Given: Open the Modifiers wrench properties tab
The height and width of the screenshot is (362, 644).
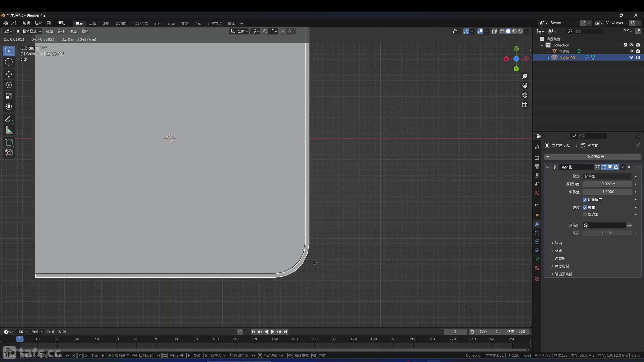Looking at the screenshot, I should (537, 224).
